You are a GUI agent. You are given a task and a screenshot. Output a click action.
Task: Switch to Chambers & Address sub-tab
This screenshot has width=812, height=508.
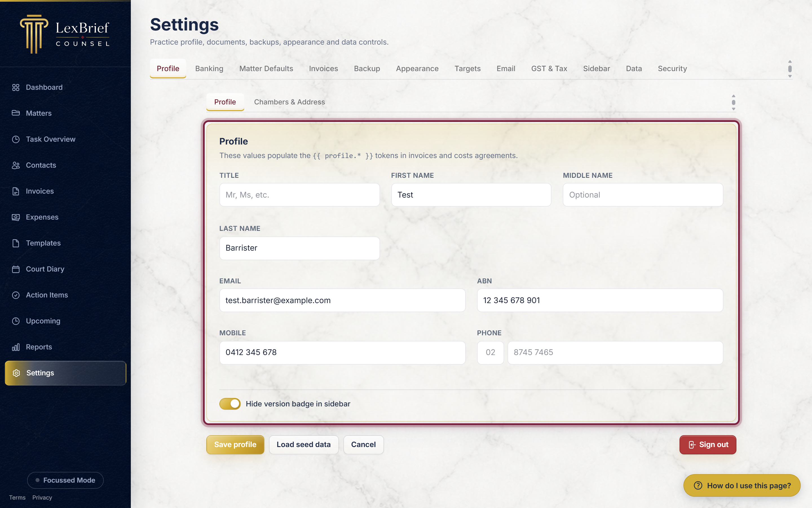(x=289, y=102)
